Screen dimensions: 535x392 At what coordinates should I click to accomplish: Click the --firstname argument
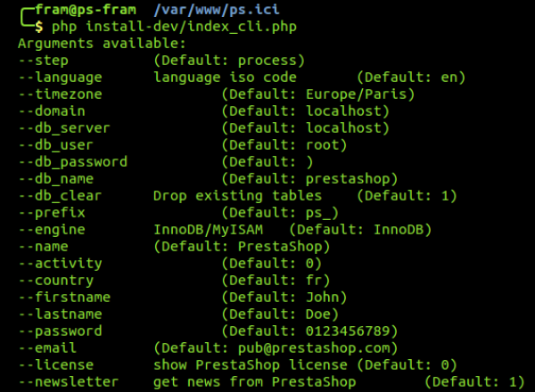click(x=64, y=298)
